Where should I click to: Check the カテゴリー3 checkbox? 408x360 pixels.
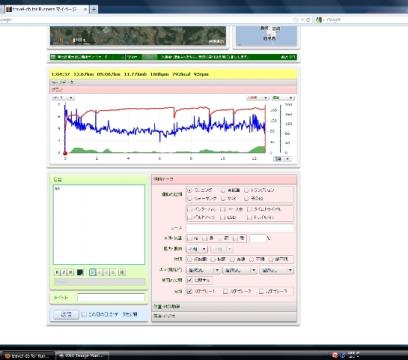tap(262, 291)
